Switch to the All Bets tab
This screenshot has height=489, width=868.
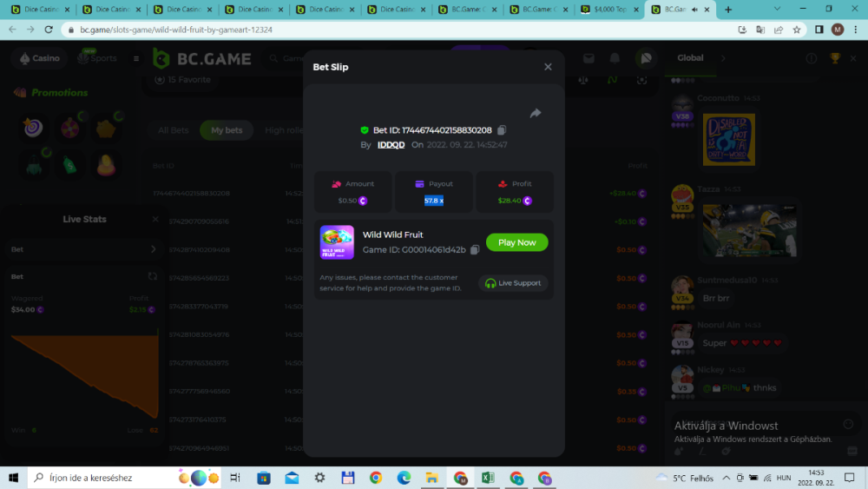(173, 130)
